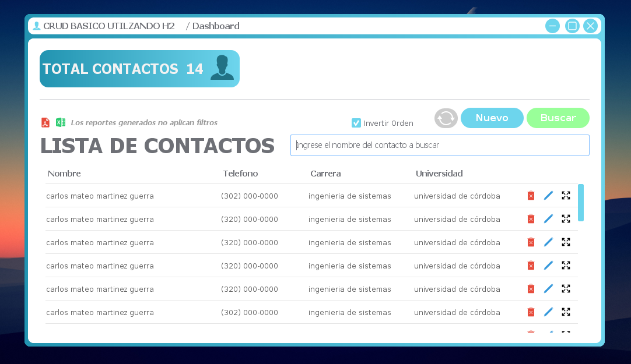
Task: Expand details of the fifth row contact
Action: click(x=566, y=289)
